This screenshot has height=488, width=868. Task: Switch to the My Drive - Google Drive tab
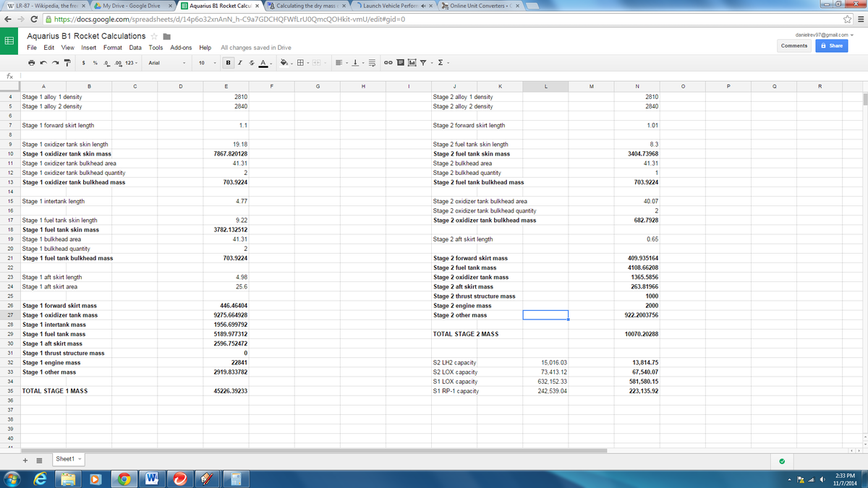[132, 6]
